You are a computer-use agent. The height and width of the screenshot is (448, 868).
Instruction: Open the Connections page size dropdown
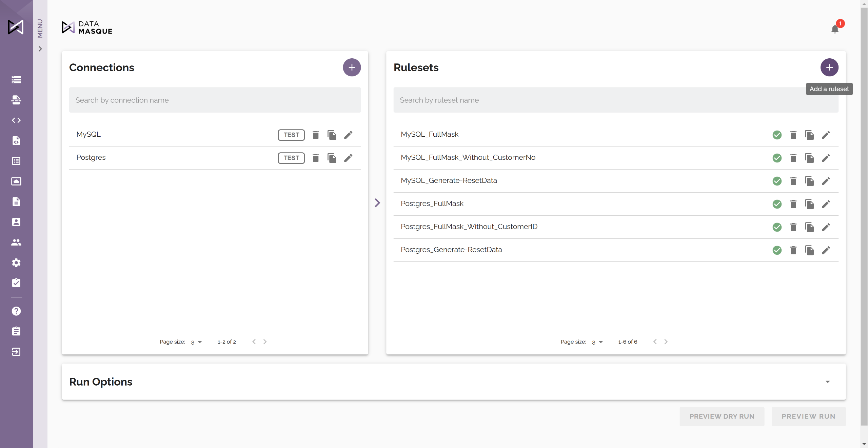(x=197, y=342)
